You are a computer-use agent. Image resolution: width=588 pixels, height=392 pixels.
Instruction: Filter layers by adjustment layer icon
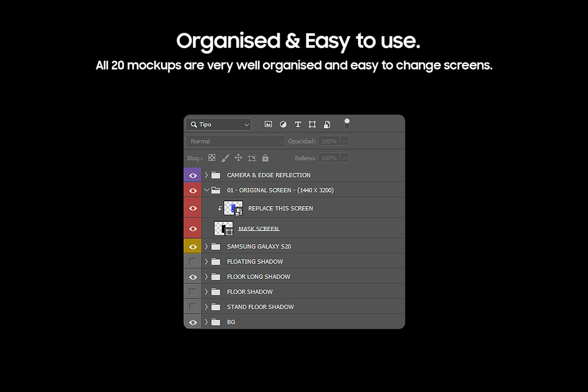tap(283, 124)
